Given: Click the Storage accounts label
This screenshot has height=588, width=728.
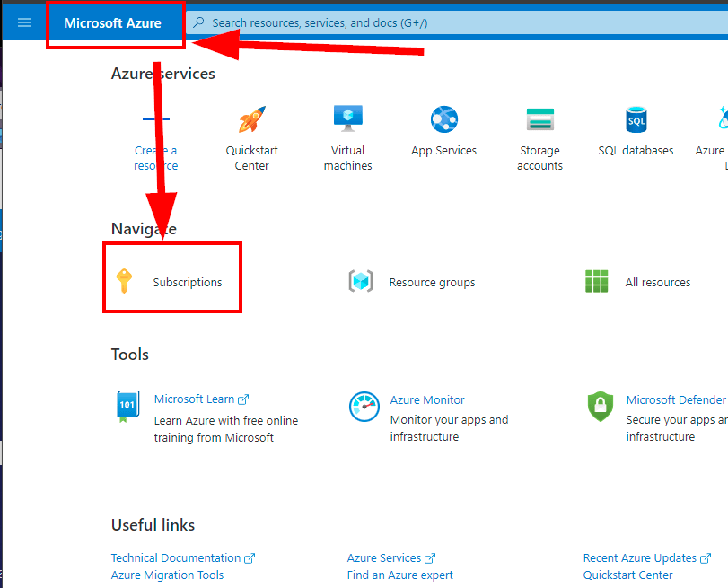Looking at the screenshot, I should [540, 158].
